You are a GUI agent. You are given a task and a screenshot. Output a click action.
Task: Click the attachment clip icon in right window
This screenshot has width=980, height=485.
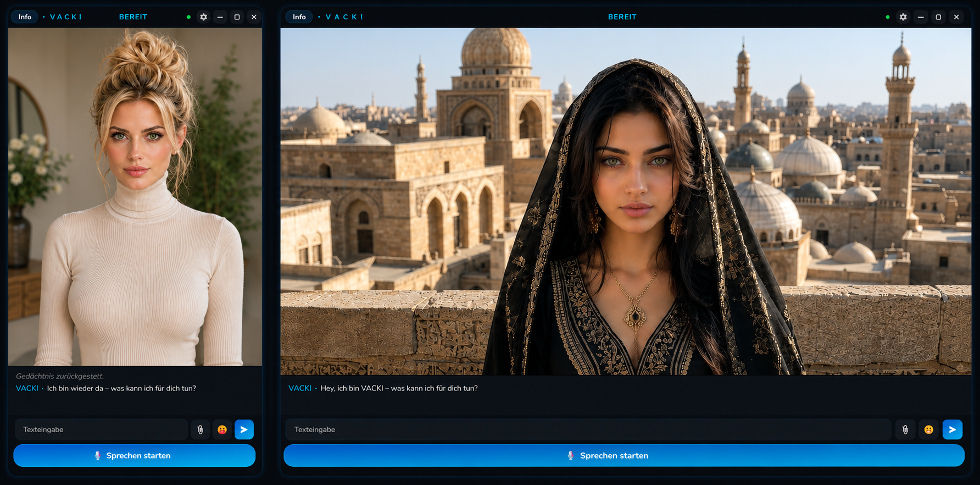pos(905,429)
